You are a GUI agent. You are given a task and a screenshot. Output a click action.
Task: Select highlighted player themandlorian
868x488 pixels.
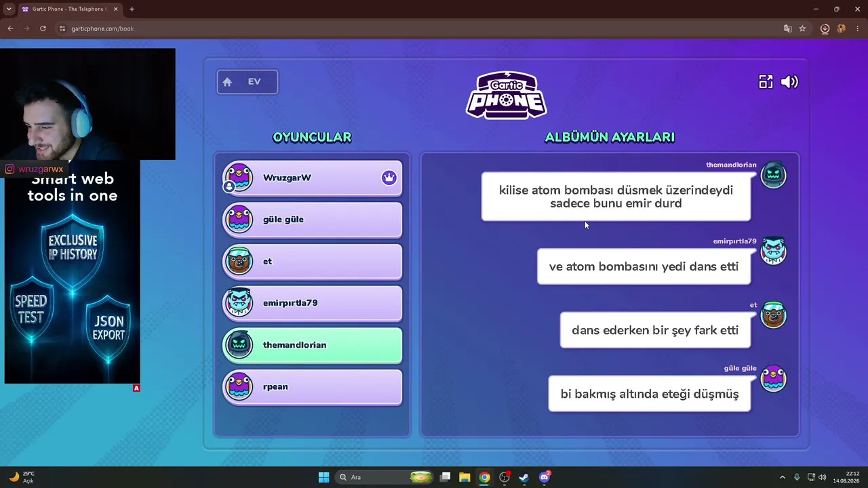click(x=313, y=345)
